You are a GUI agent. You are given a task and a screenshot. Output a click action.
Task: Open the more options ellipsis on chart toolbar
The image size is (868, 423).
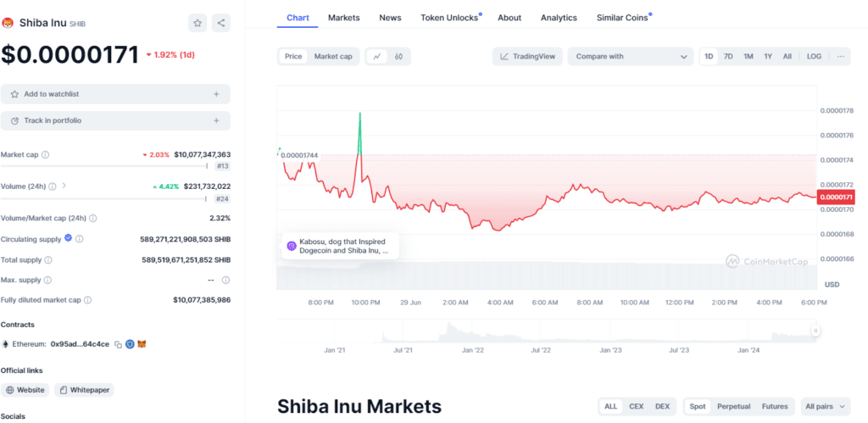click(x=841, y=57)
